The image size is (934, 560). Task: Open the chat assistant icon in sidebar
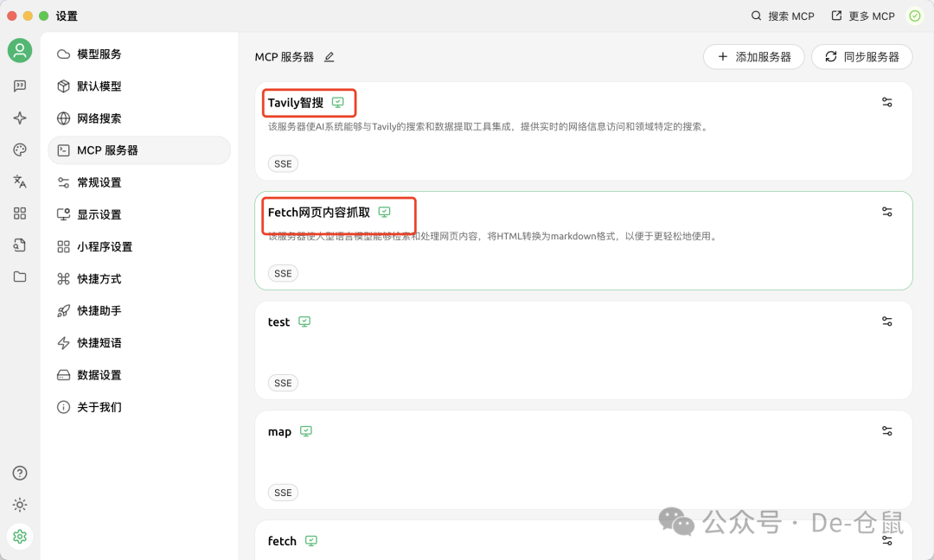[x=20, y=86]
